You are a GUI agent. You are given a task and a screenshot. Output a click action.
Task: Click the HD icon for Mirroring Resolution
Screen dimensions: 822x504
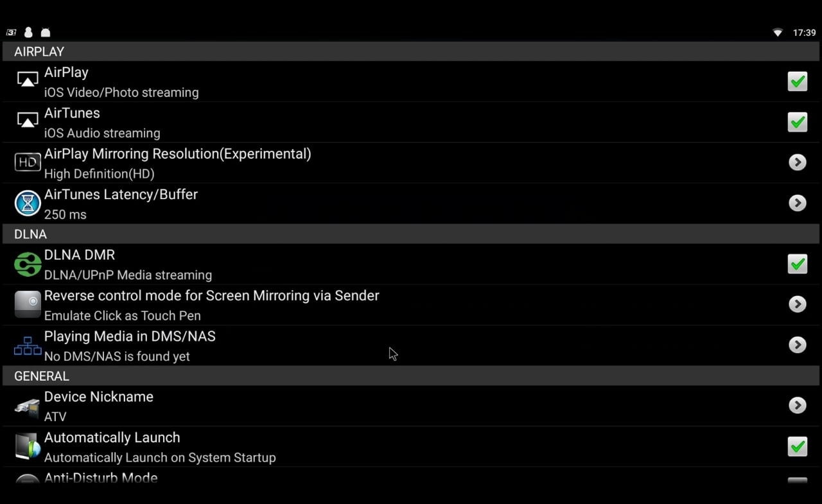pos(27,162)
